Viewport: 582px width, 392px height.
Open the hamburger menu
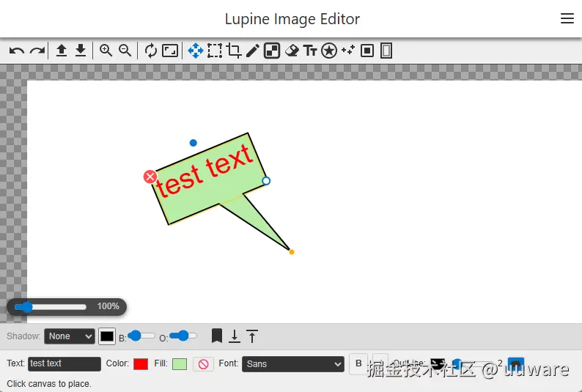tap(567, 18)
